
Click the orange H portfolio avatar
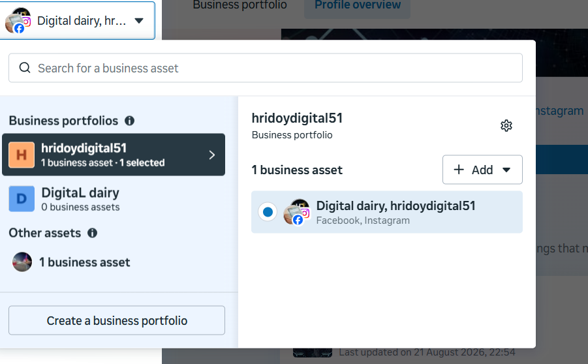[22, 155]
